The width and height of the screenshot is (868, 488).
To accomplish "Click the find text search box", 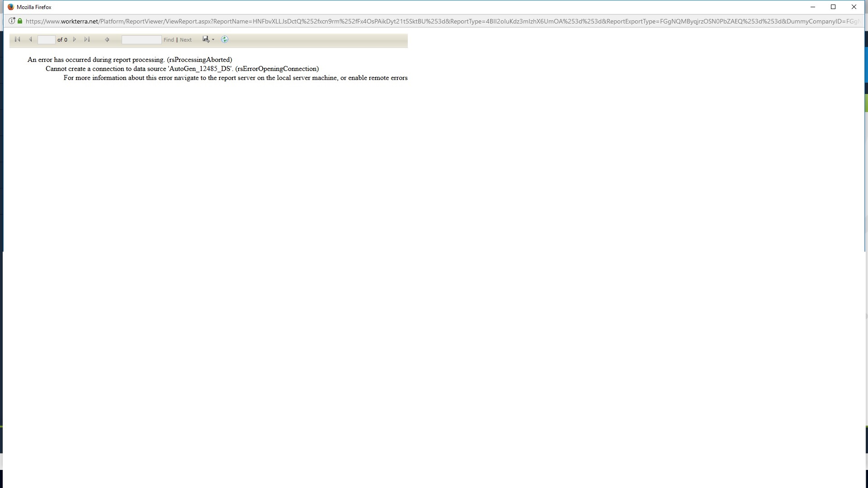I will 141,40.
